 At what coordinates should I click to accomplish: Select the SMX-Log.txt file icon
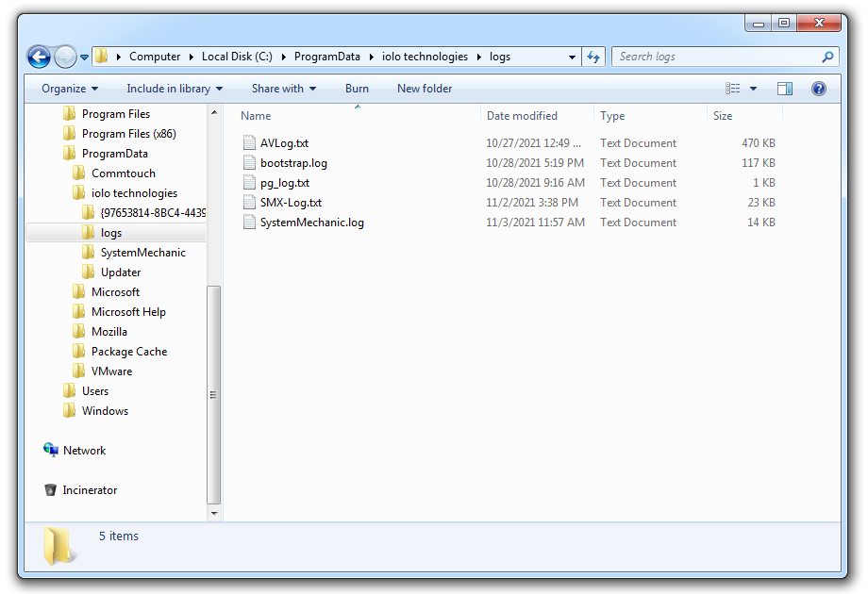coord(250,203)
